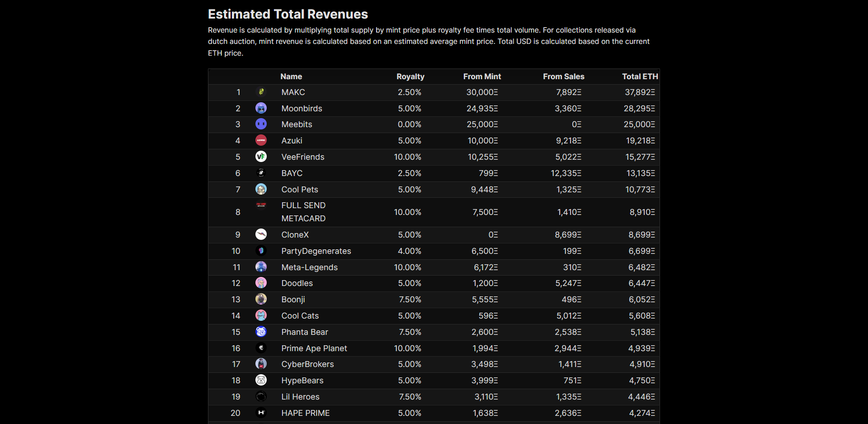Click BAYC sales revenue 12,335Ξ
This screenshot has width=868, height=424.
pos(566,173)
